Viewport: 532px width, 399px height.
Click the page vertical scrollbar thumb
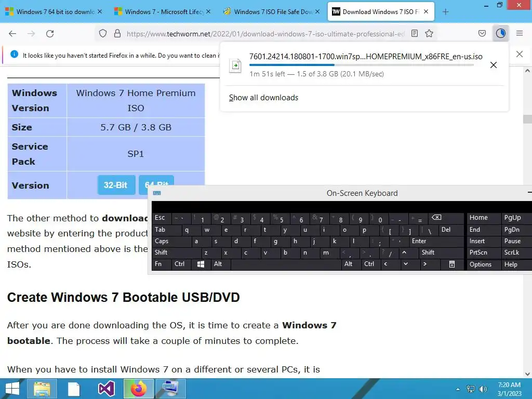click(x=527, y=119)
